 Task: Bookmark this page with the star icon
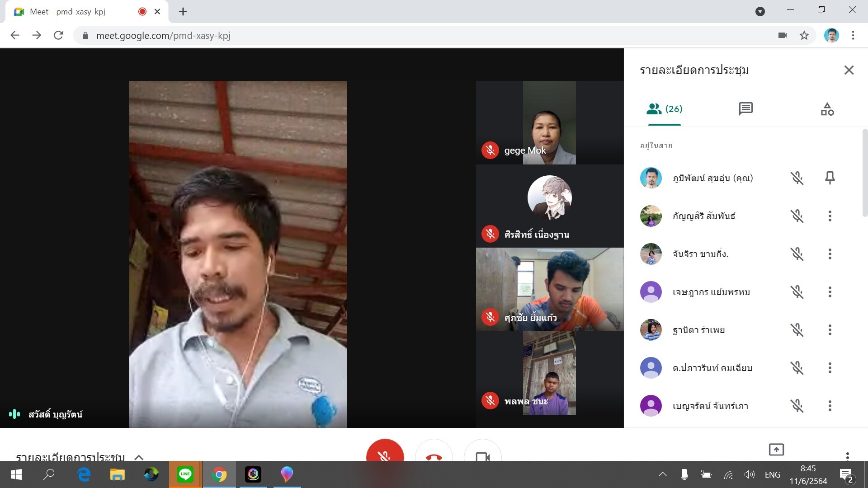(x=804, y=35)
